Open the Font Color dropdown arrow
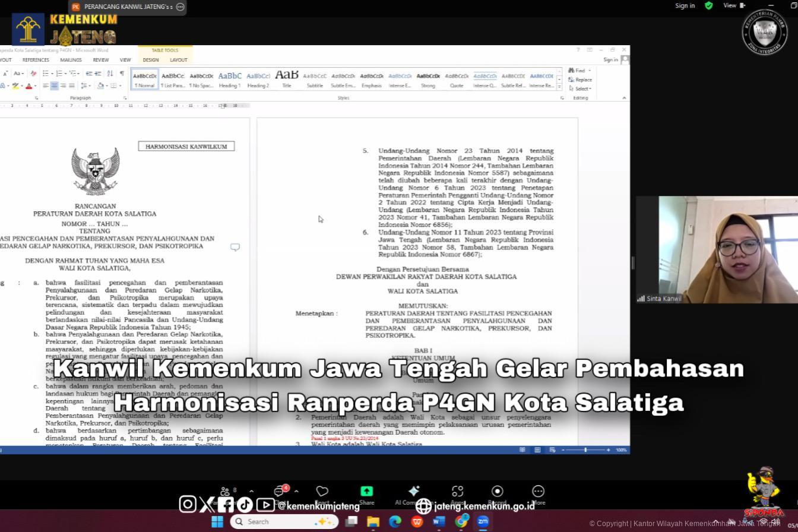The image size is (798, 532). click(x=34, y=84)
